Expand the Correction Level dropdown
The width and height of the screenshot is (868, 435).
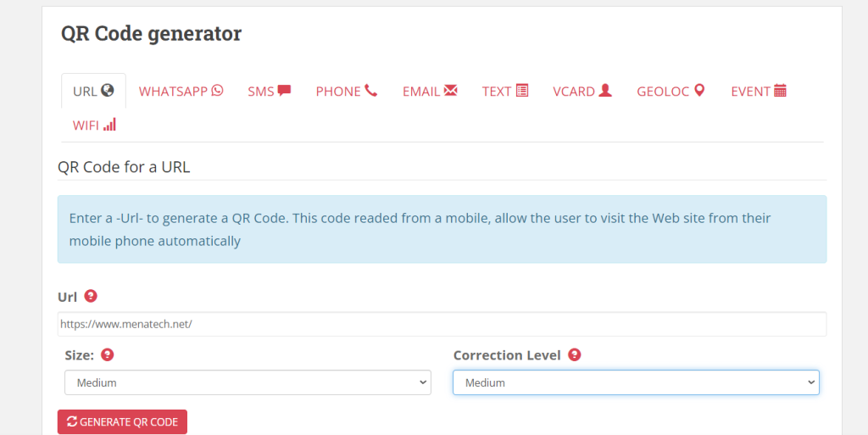coord(636,382)
